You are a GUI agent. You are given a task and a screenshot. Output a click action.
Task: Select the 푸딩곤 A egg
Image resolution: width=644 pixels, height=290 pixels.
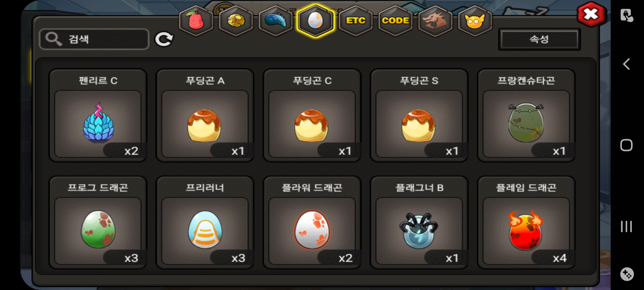click(x=205, y=115)
